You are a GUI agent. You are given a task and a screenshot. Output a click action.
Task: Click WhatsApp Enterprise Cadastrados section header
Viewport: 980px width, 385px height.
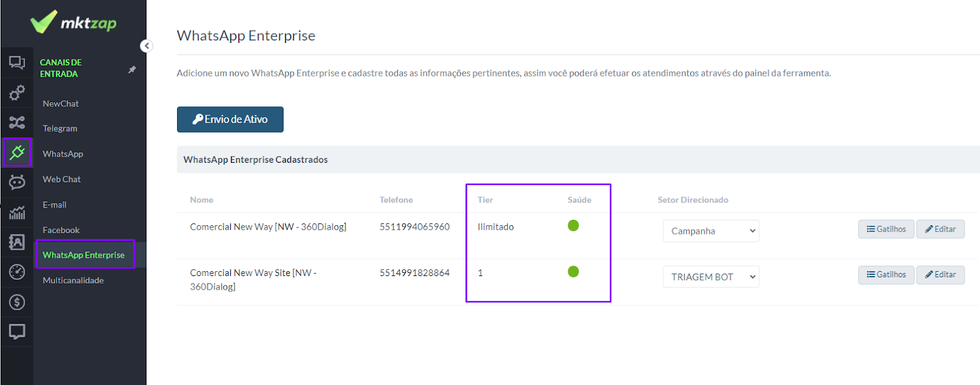pos(255,160)
